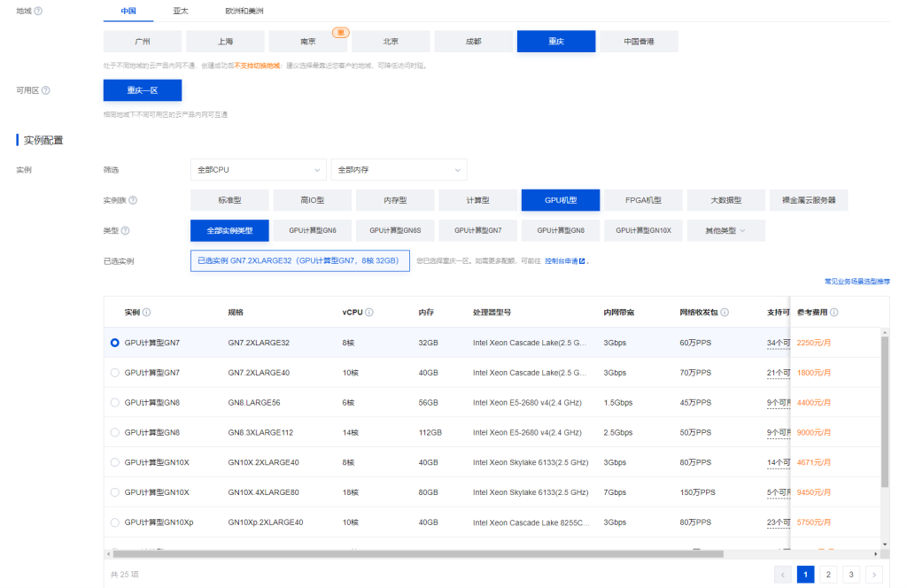
Task: Switch to the 亚太 region tab
Action: 181,12
